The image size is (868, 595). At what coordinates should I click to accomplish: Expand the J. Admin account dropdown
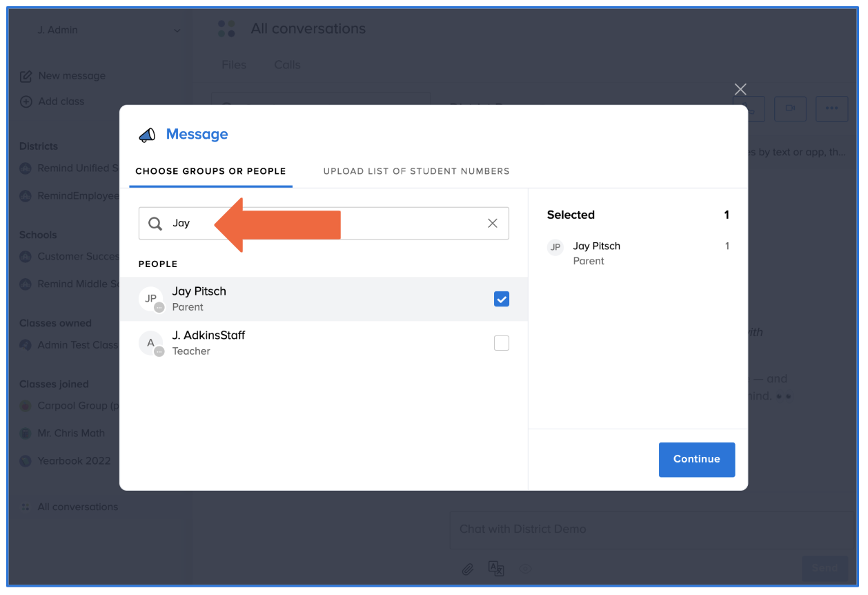click(177, 30)
